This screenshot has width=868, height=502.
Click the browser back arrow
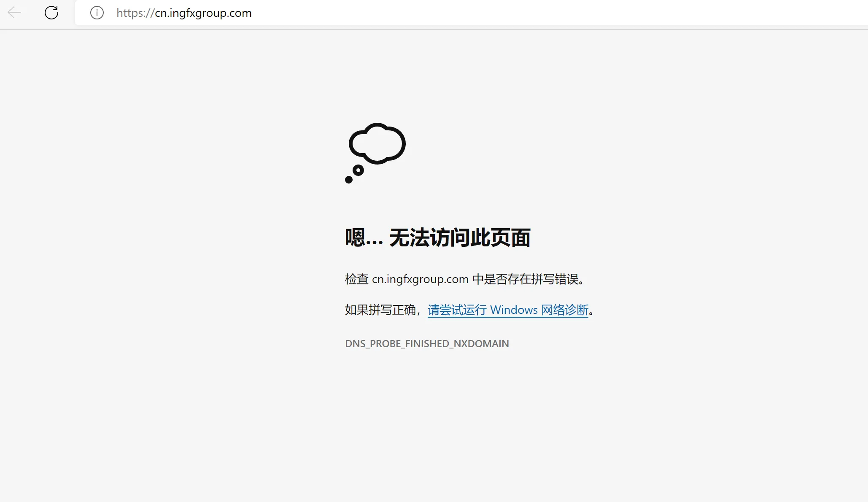[x=14, y=13]
